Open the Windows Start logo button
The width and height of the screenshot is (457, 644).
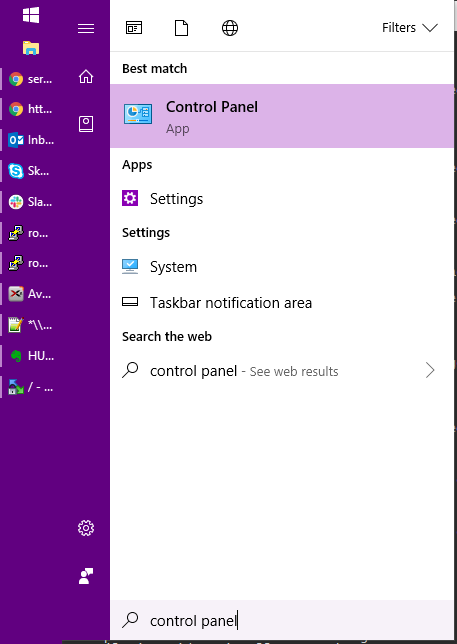(31, 15)
